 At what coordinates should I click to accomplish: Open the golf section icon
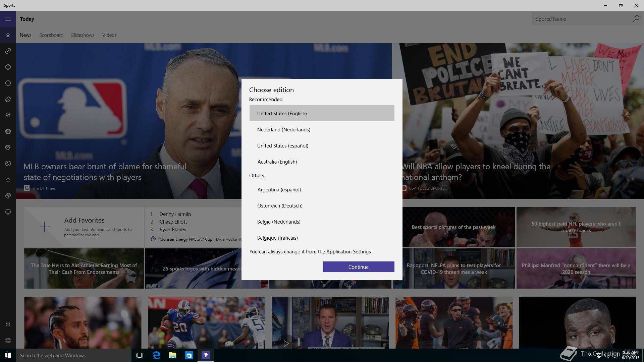[8, 115]
